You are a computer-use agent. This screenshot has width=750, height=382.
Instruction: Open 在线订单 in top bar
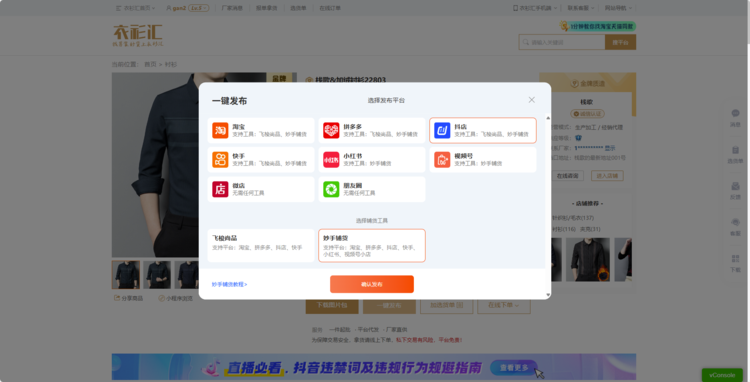point(330,8)
